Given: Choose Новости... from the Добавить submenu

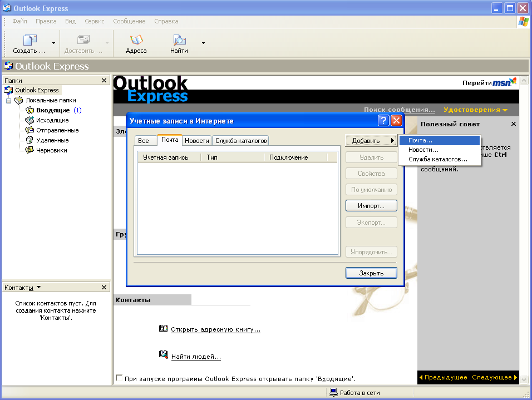Looking at the screenshot, I should click(440, 150).
